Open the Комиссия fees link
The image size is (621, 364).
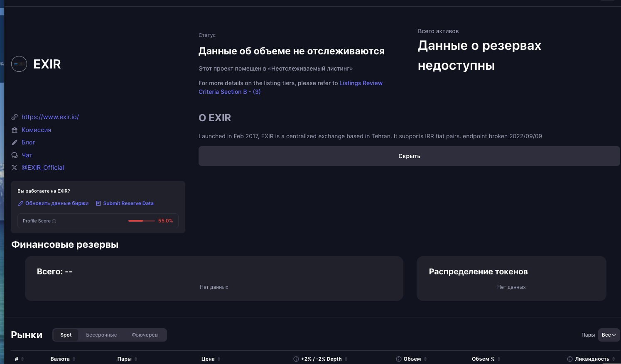click(36, 130)
